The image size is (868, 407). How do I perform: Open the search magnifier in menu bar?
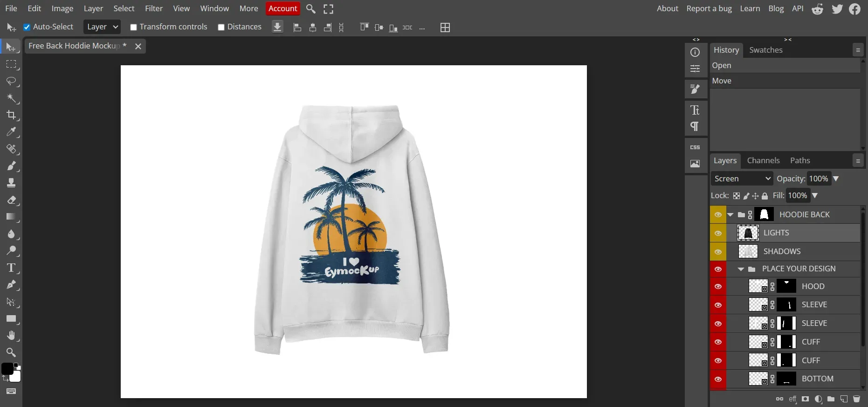(x=311, y=9)
